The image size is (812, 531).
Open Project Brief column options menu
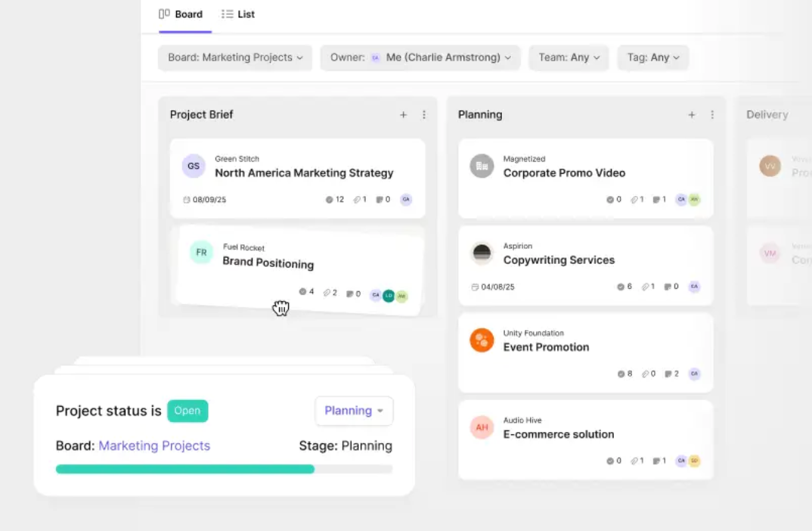pos(424,115)
